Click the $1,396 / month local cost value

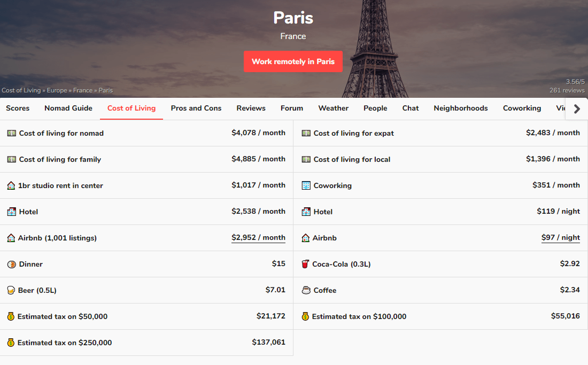click(x=553, y=159)
